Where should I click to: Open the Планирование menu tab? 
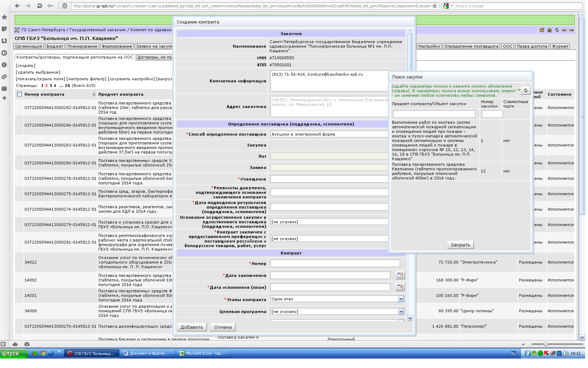point(82,46)
